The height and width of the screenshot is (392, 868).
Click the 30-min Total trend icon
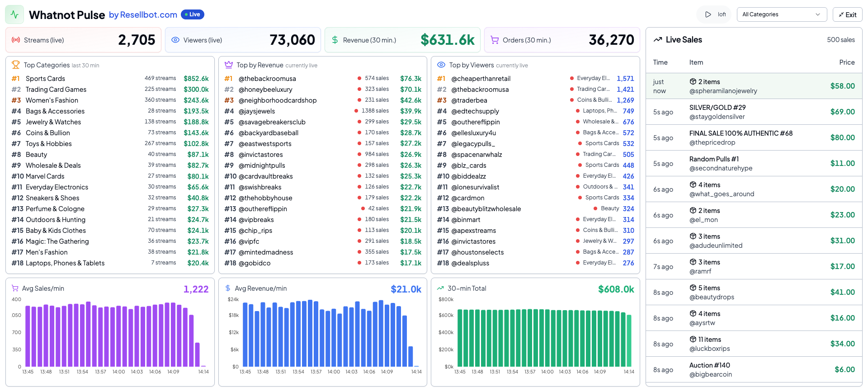(x=440, y=288)
